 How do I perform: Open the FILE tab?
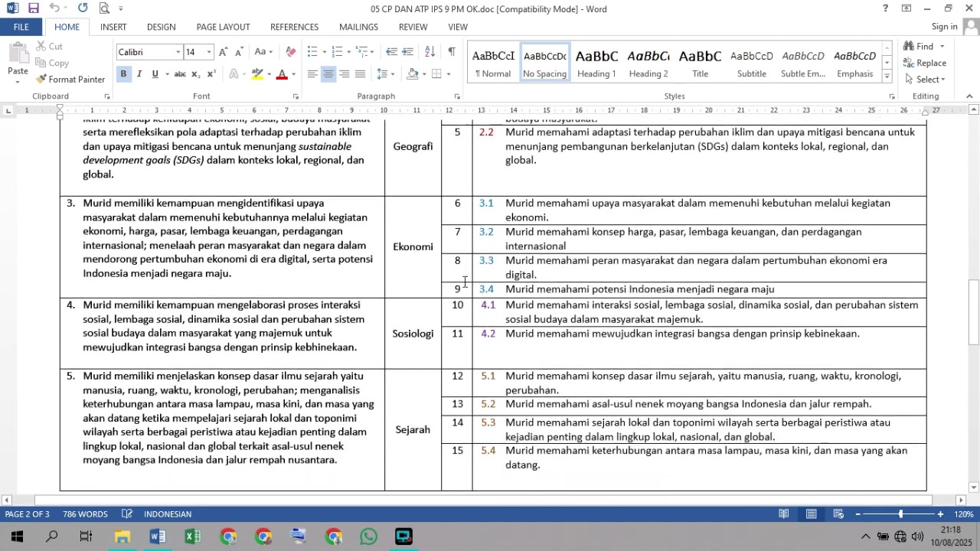[x=21, y=27]
